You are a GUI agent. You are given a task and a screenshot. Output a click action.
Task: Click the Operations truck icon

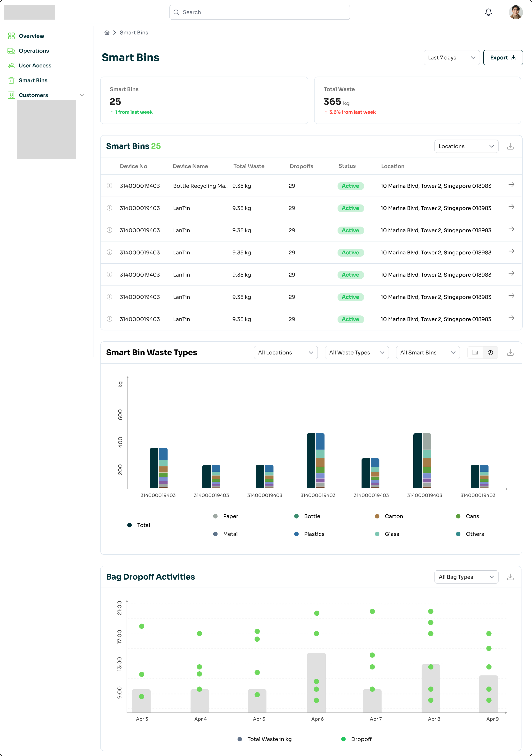(x=11, y=51)
